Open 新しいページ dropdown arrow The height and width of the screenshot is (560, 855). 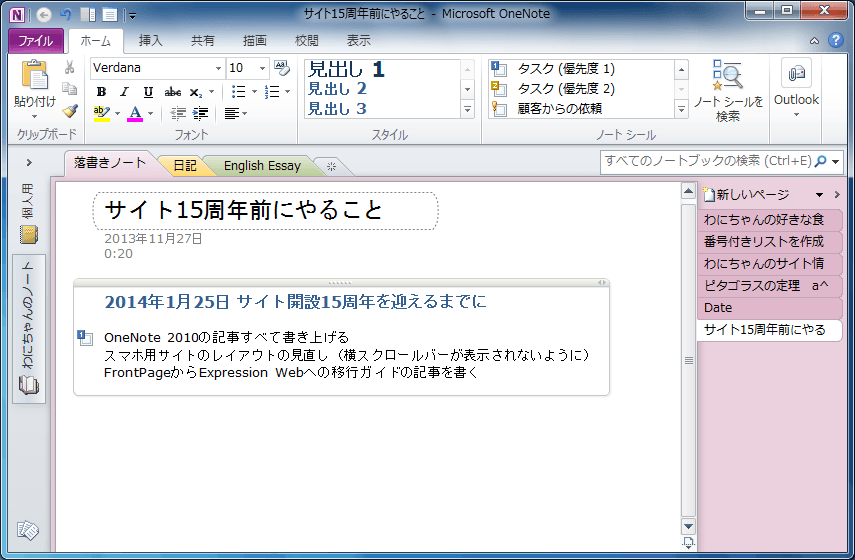click(x=819, y=195)
